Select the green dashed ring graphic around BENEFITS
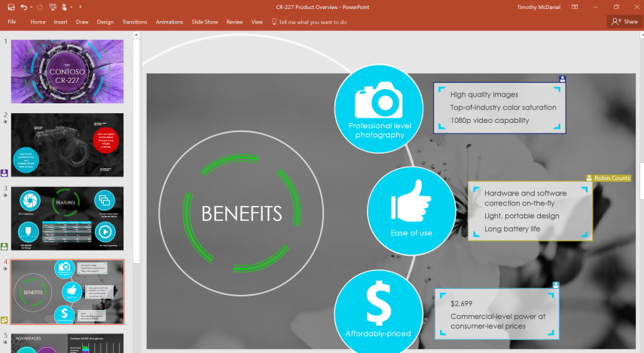 click(242, 213)
